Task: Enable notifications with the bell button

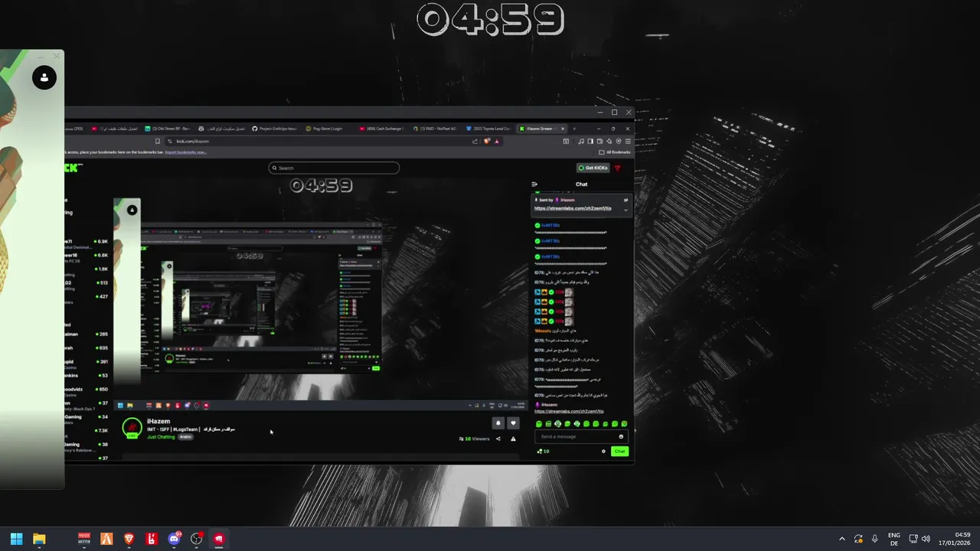Action: [498, 423]
